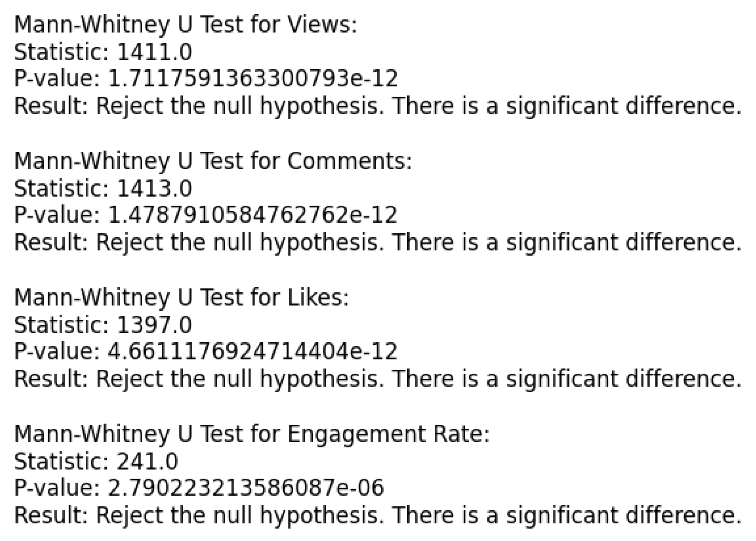Click the Mann-Whitney U Test for Comments heading

pyautogui.click(x=213, y=161)
